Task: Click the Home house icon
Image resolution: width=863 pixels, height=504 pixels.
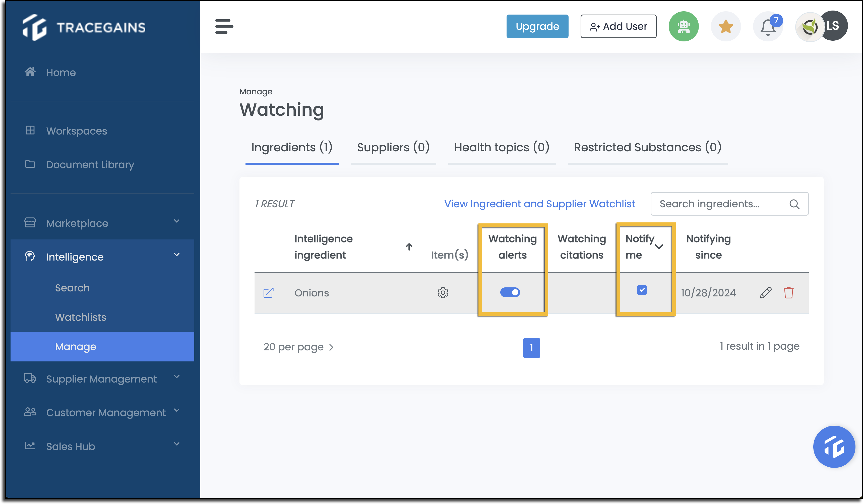Action: tap(30, 72)
